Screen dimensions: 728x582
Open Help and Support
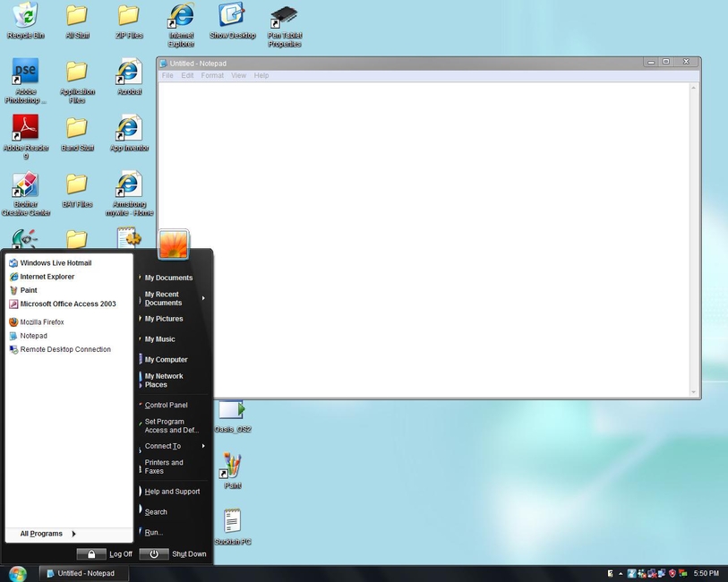point(173,491)
